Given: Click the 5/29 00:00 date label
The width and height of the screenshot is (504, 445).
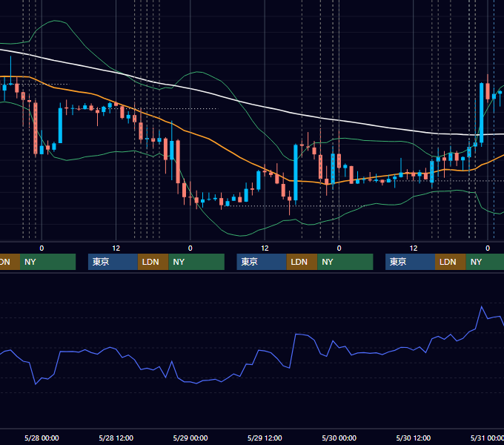Looking at the screenshot, I should pos(190,438).
